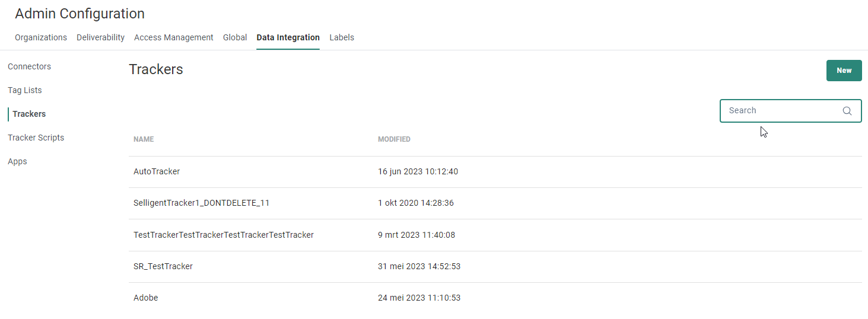Go to the Access Management tab
Viewport: 868px width, 319px height.
pos(173,37)
